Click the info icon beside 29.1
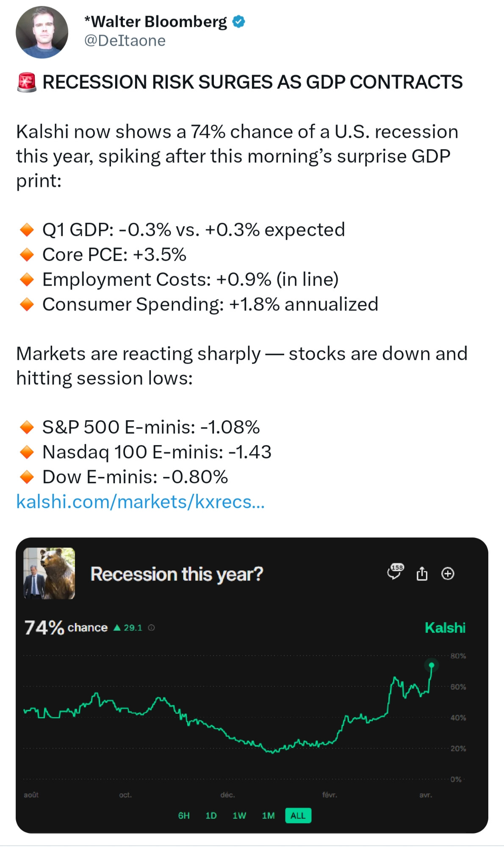This screenshot has width=504, height=847. [151, 628]
